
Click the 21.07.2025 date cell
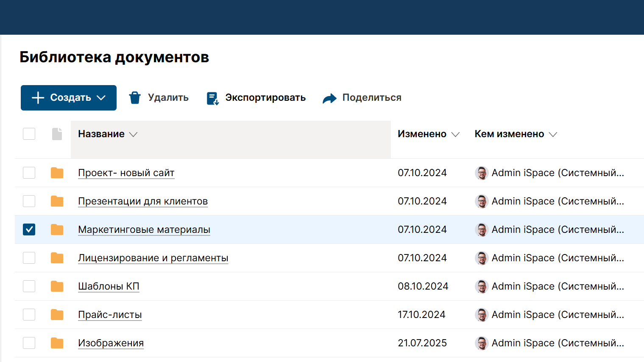pos(422,343)
